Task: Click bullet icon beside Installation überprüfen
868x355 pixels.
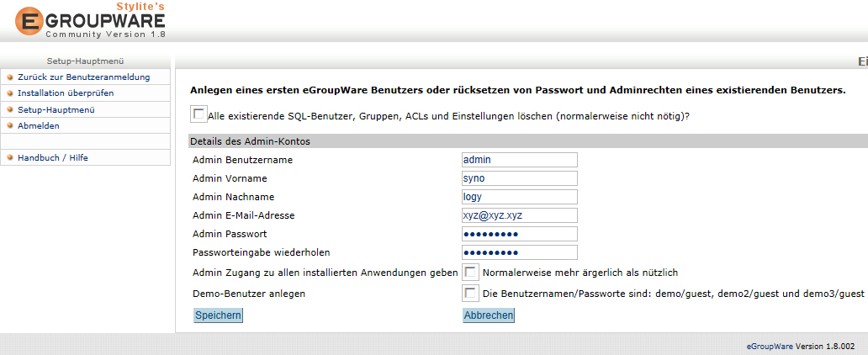Action: 10,93
